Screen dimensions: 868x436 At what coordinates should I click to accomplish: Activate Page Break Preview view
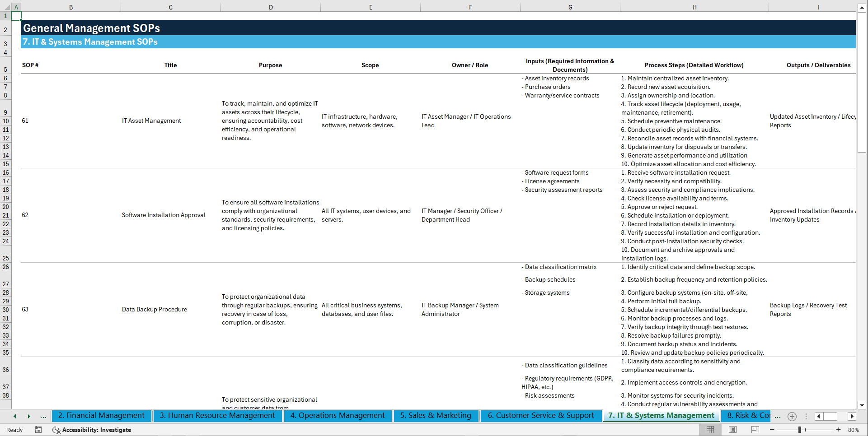[755, 430]
